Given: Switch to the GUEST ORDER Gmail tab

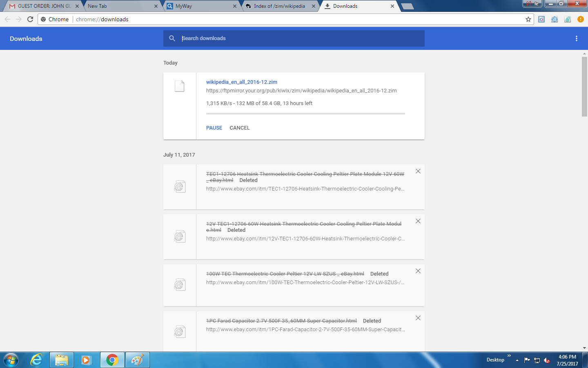Looking at the screenshot, I should (44, 6).
